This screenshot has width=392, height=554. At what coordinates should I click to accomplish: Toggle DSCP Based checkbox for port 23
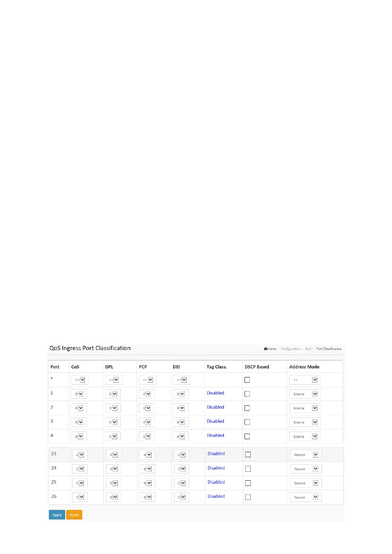pyautogui.click(x=248, y=454)
